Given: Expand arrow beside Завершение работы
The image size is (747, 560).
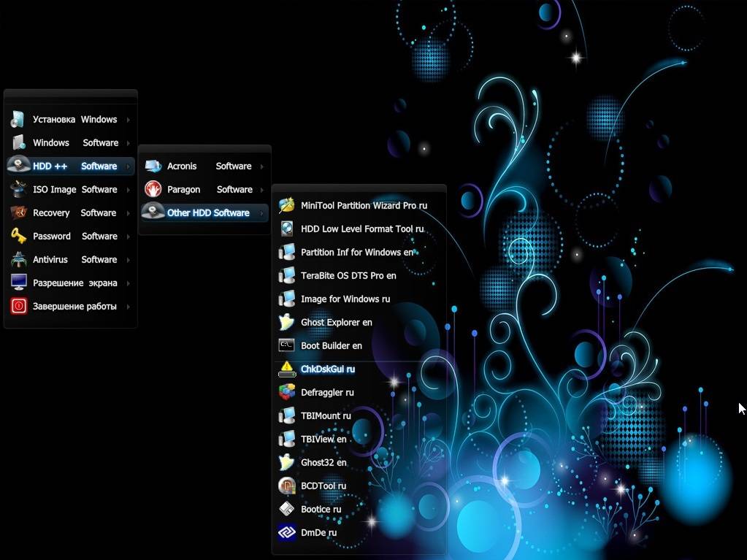Looking at the screenshot, I should (129, 306).
